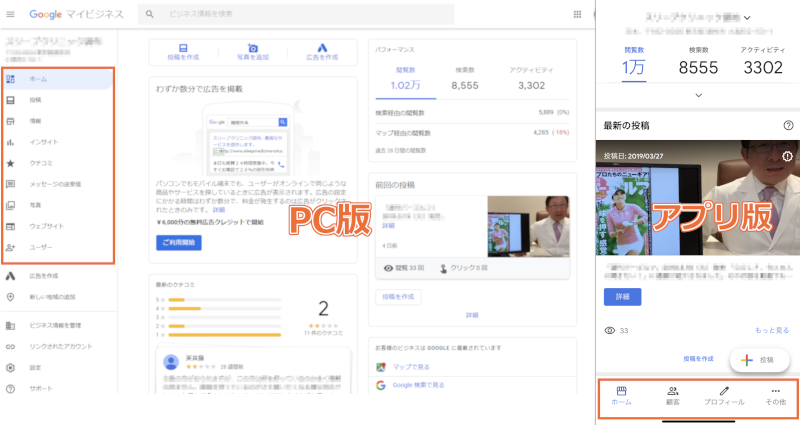This screenshot has height=425, width=800.
Task: Click 投稿を作成 quick action at top
Action: [183, 52]
